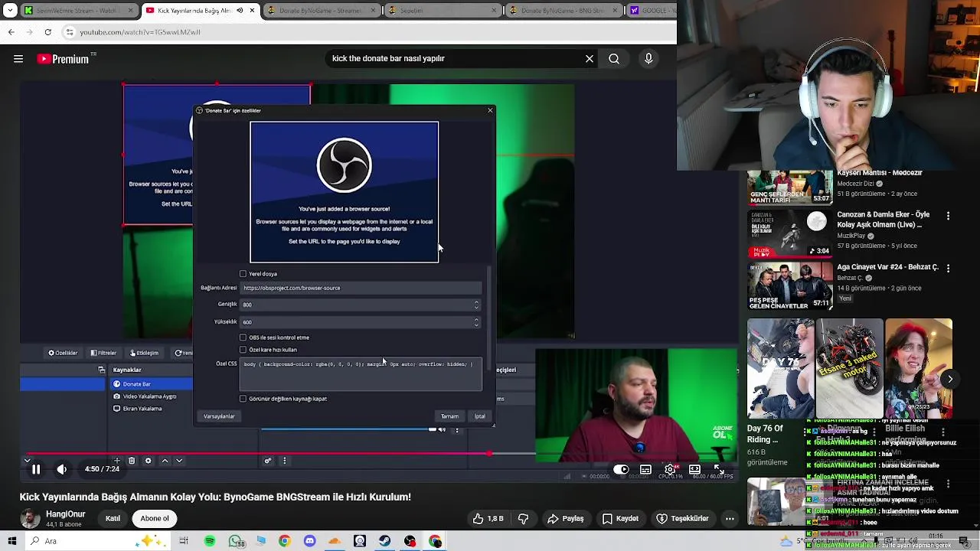Open HangiOnur channel name link
Screen dimensions: 980x551
tap(66, 514)
